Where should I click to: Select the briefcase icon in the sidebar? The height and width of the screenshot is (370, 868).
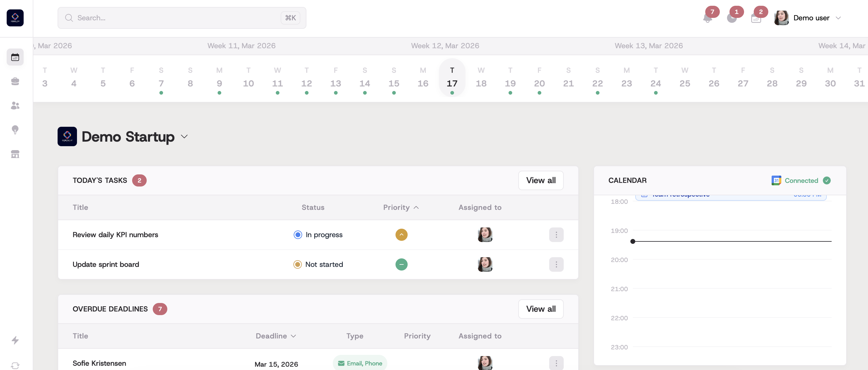[x=15, y=81]
